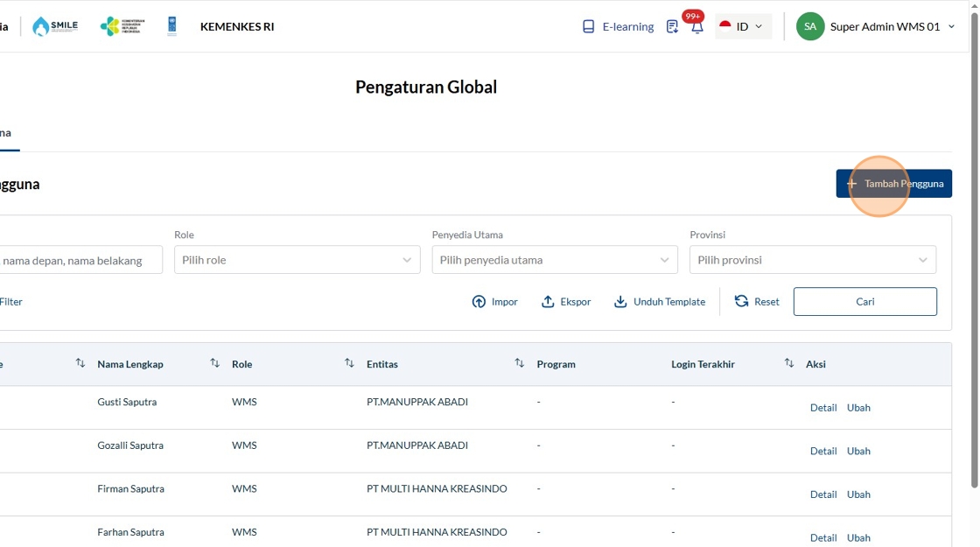Click the Unduh Template text
The width and height of the screenshot is (980, 547).
point(669,302)
